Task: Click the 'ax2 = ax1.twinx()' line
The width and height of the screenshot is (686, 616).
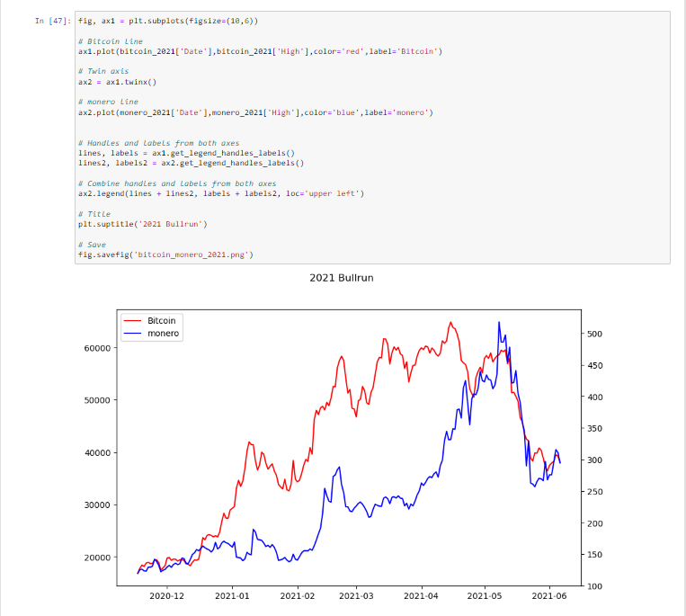Action: click(117, 82)
